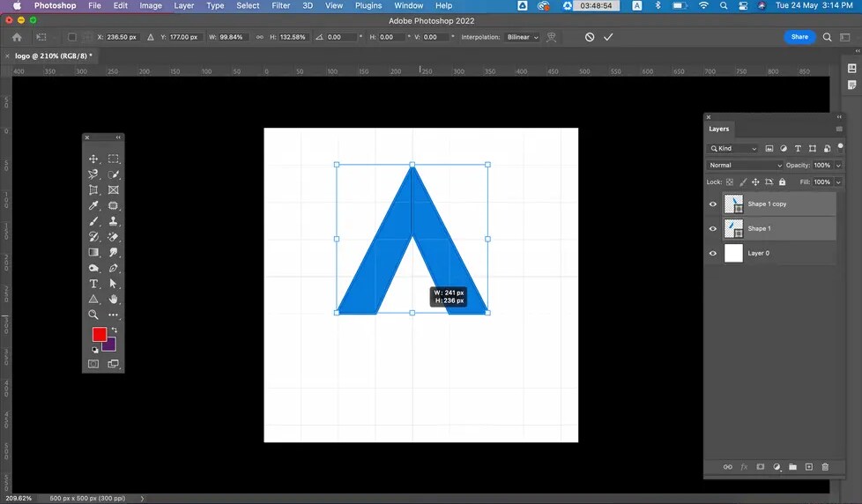Hide the Shape 1 layer
The image size is (862, 504).
point(713,228)
